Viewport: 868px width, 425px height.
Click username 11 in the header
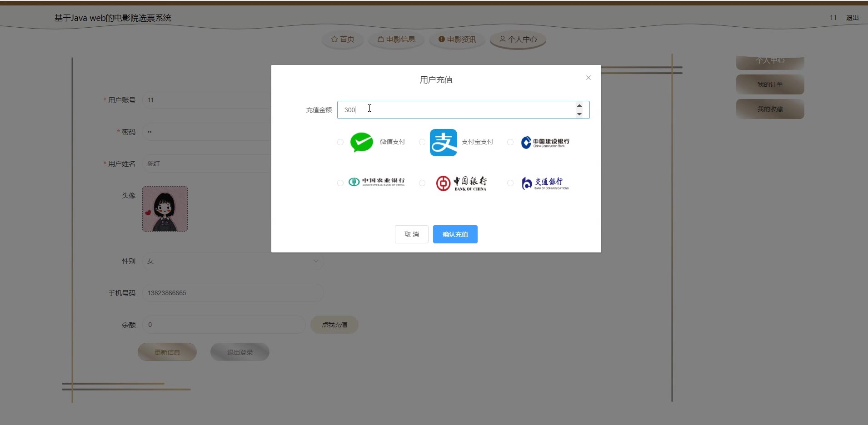click(833, 18)
